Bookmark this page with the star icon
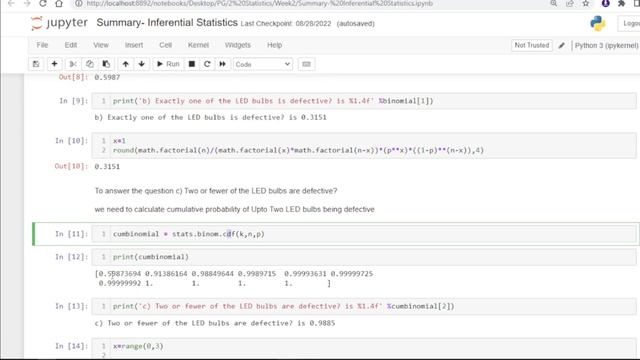The width and height of the screenshot is (640, 360). coord(586,3)
